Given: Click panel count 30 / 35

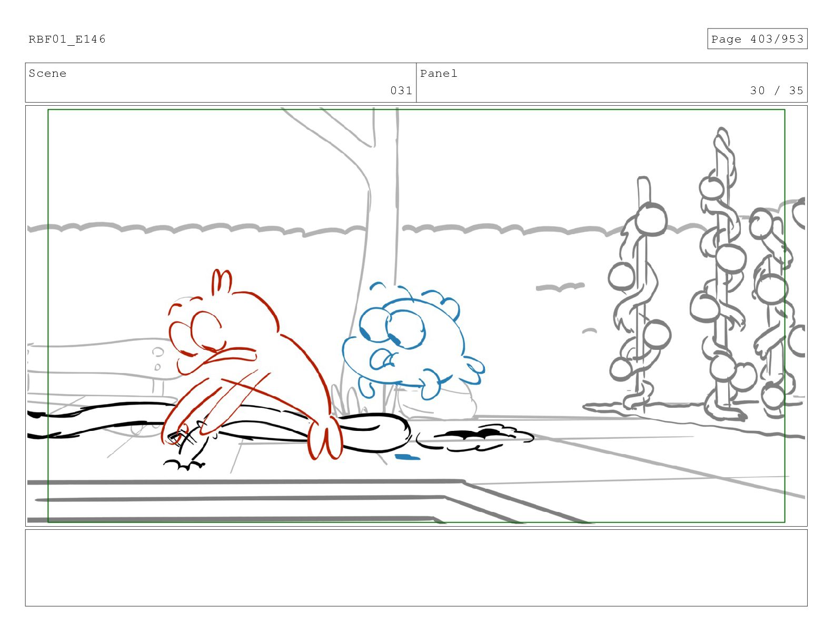Looking at the screenshot, I should pyautogui.click(x=777, y=90).
